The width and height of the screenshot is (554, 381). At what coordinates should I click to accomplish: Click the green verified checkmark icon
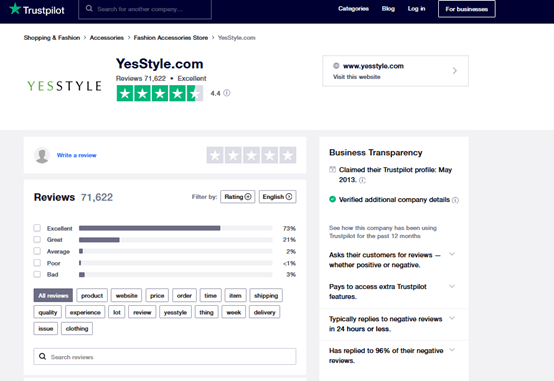(332, 199)
